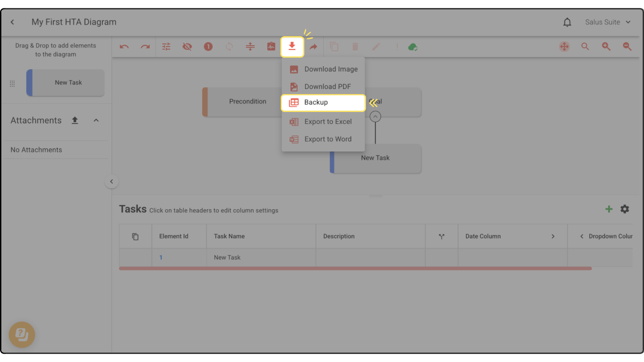The height and width of the screenshot is (362, 644).
Task: Click the redo arrow icon
Action: pyautogui.click(x=145, y=47)
